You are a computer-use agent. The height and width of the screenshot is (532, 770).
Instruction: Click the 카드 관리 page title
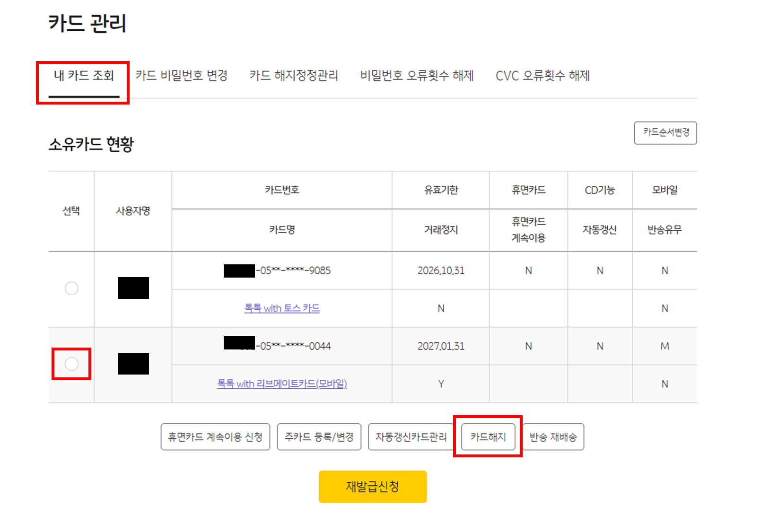tap(87, 23)
